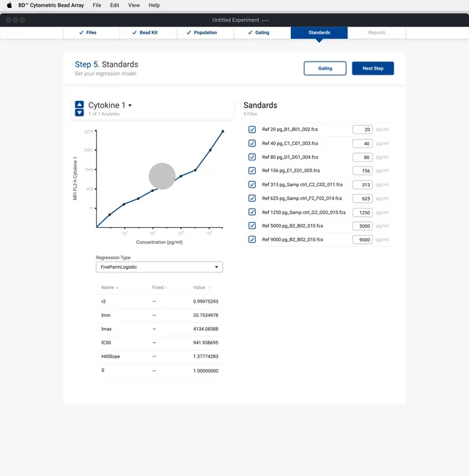Uncheck Ref 9000 pg_B2_B02_010.fcs standard

(x=252, y=239)
